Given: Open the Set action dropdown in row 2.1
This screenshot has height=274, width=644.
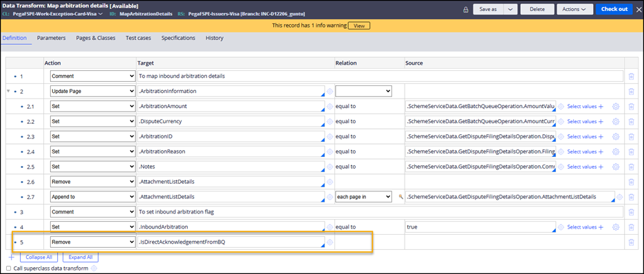Looking at the screenshot, I should click(x=93, y=107).
